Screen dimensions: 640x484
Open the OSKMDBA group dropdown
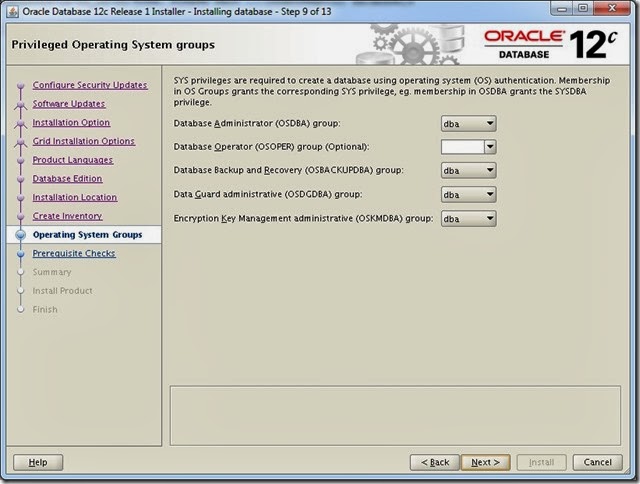click(x=469, y=219)
